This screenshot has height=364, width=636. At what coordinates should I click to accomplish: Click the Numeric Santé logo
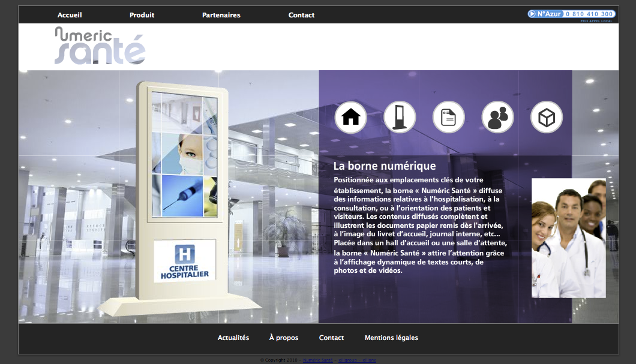pyautogui.click(x=100, y=46)
